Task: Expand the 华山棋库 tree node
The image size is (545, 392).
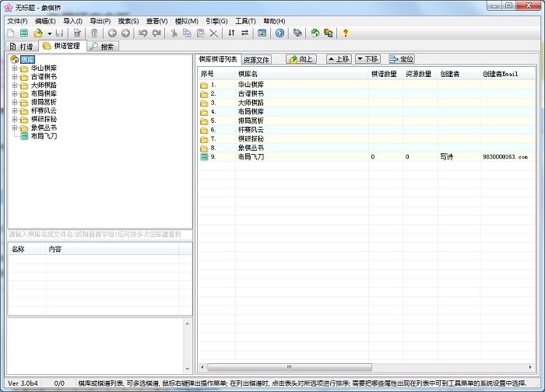Action: pyautogui.click(x=15, y=68)
